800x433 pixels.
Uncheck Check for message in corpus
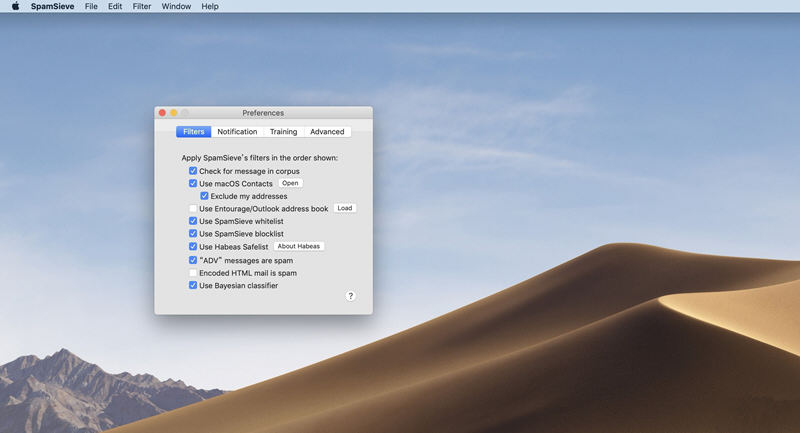tap(193, 171)
